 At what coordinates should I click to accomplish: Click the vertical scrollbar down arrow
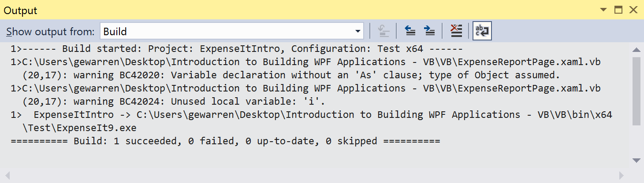pos(636,160)
